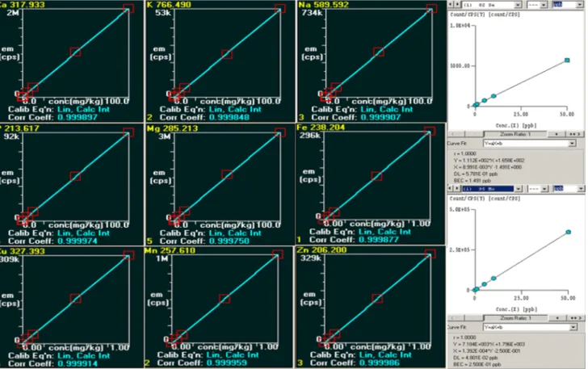
Task: Select the 50 ppb data point on Se curve
Action: click(x=567, y=60)
